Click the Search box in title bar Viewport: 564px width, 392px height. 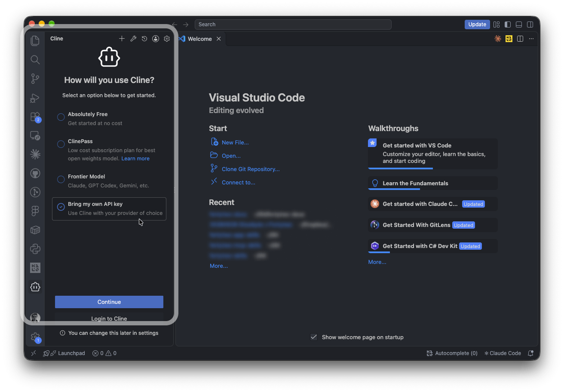pyautogui.click(x=293, y=24)
